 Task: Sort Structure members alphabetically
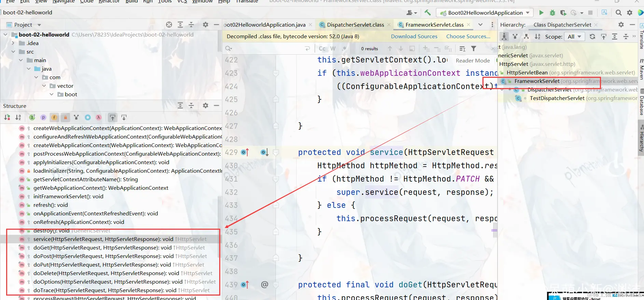click(x=18, y=117)
